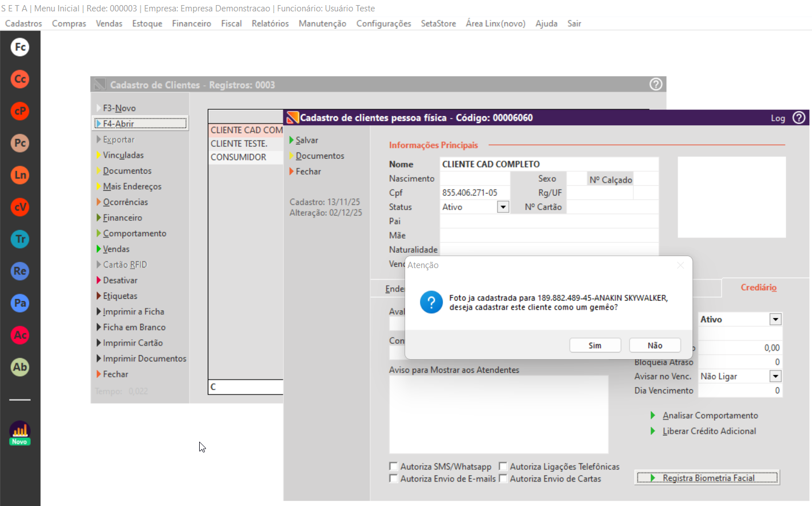Click Imprimir Cartão in the sidebar
This screenshot has height=506, width=812.
(x=133, y=343)
